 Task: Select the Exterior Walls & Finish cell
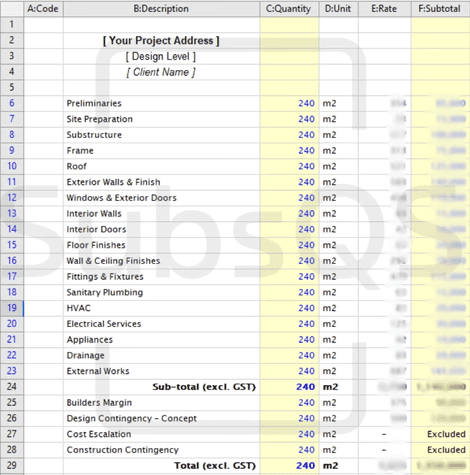pyautogui.click(x=161, y=182)
